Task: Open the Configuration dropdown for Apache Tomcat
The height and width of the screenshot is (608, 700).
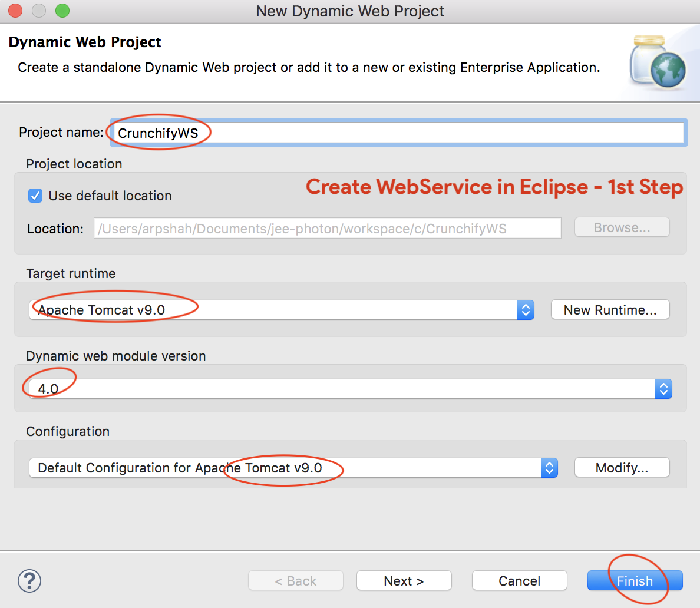Action: 293,468
